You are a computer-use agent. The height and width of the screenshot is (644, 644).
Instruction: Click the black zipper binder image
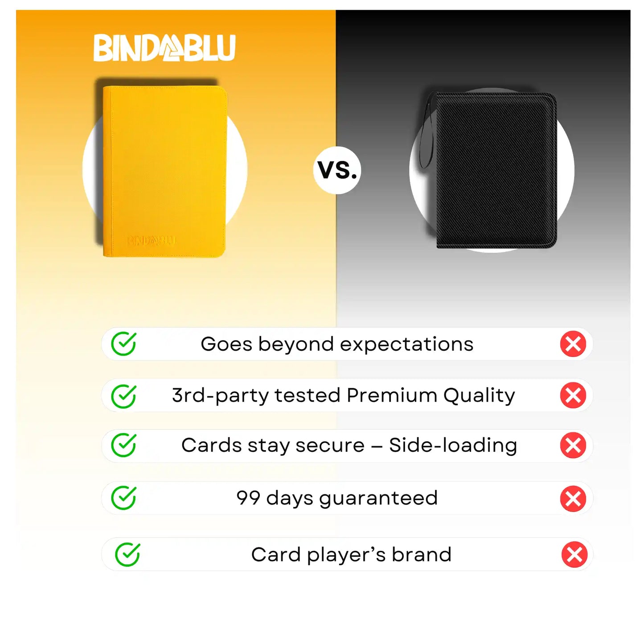click(493, 170)
